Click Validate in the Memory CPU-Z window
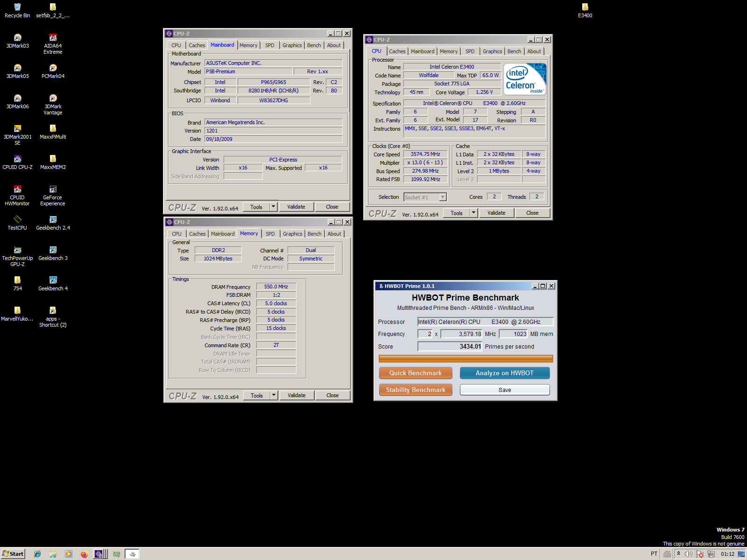 pos(296,395)
